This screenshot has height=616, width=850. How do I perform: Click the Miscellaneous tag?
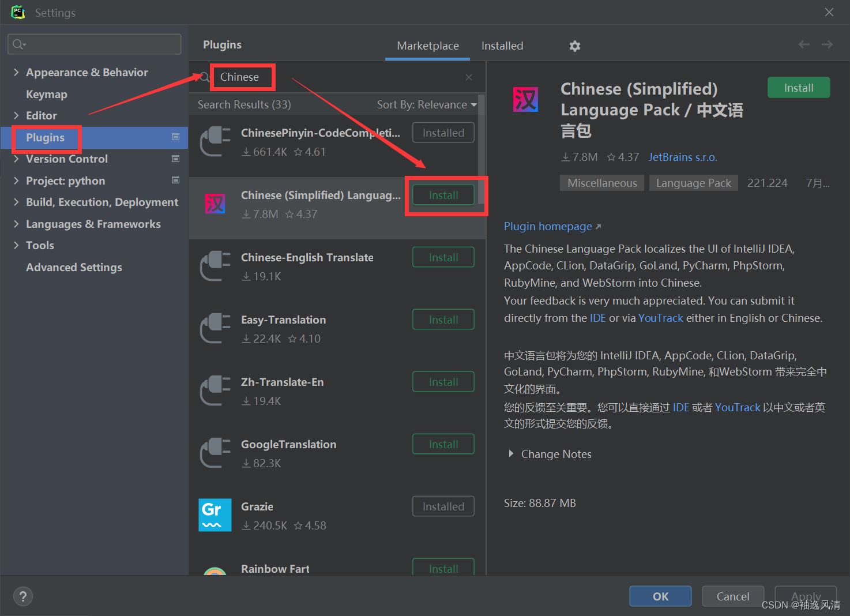coord(602,183)
